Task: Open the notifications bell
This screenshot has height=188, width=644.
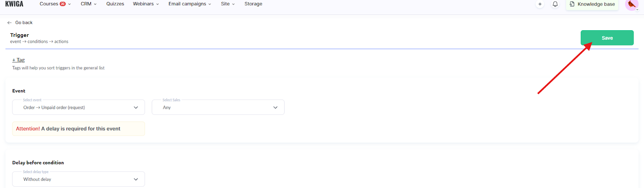Action: 555,4
